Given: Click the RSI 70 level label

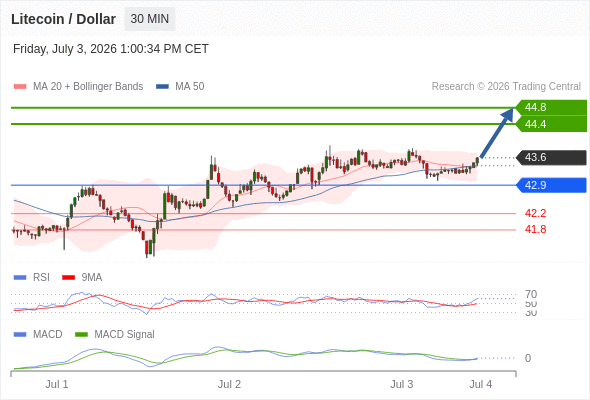Looking at the screenshot, I should coord(531,294).
